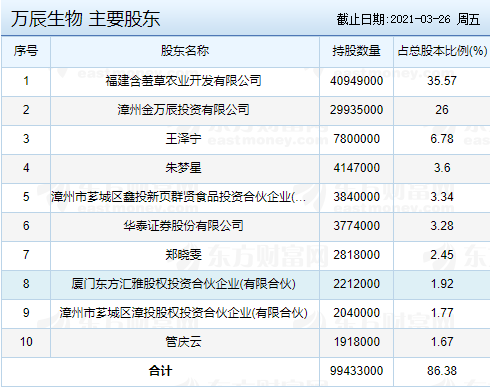Click row number 8 cell
Screen dimensions: 490x388
pos(26,285)
